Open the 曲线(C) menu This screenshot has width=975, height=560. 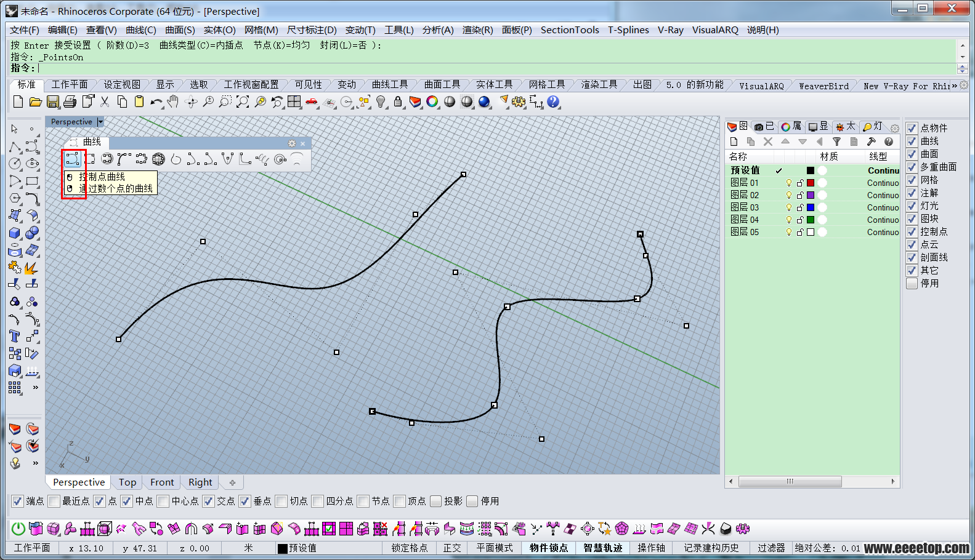141,30
